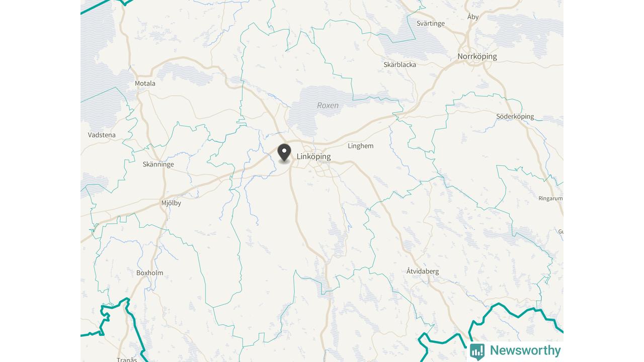The width and height of the screenshot is (644, 362).
Task: Select the Motala town label
Action: tap(145, 83)
